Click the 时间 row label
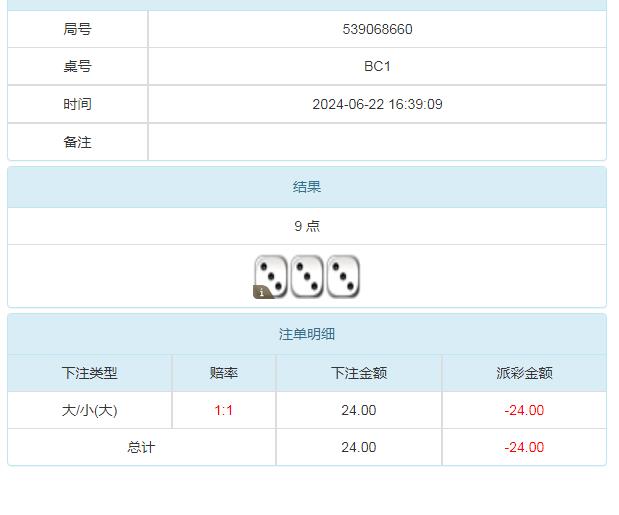619x515 pixels. (77, 104)
